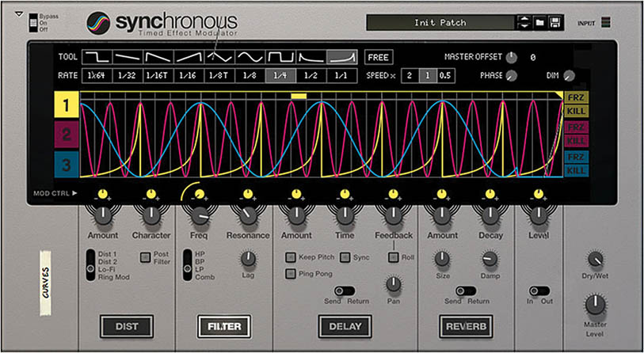
Task: Enable the DELAY effect button
Action: point(345,325)
